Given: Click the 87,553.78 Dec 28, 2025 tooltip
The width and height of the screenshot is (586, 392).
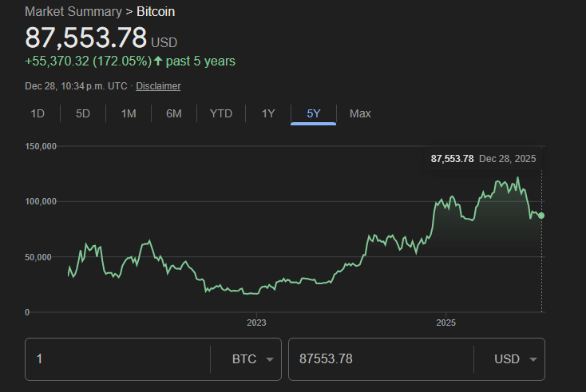Looking at the screenshot, I should pyautogui.click(x=483, y=159).
